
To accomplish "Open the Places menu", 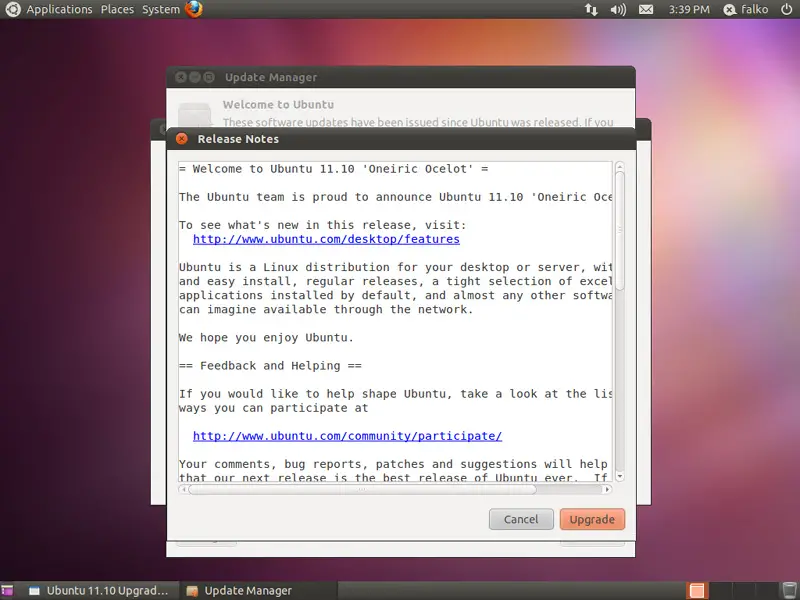I will (x=117, y=10).
